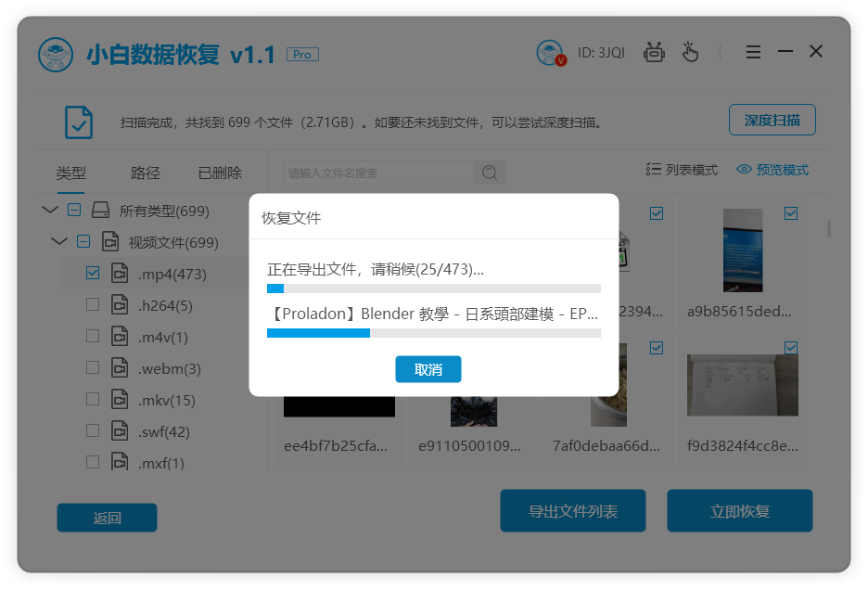Check the .mkv(15) checkbox
The height and width of the screenshot is (590, 868).
pos(93,399)
